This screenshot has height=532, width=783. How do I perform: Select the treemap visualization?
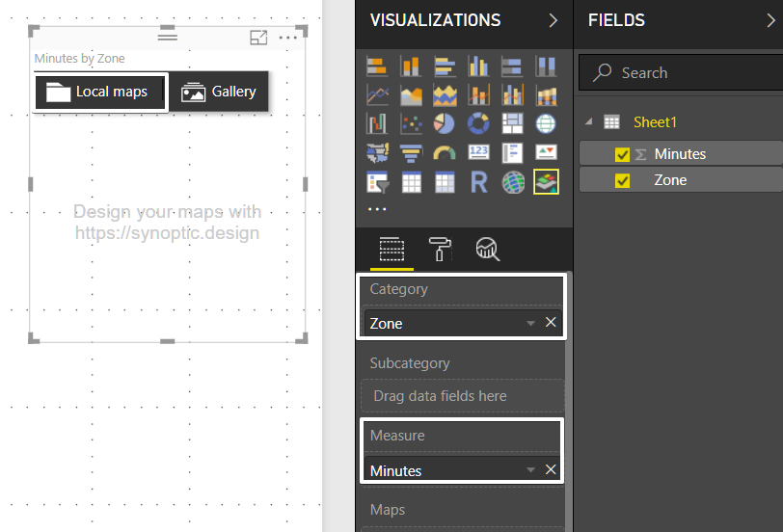[512, 123]
